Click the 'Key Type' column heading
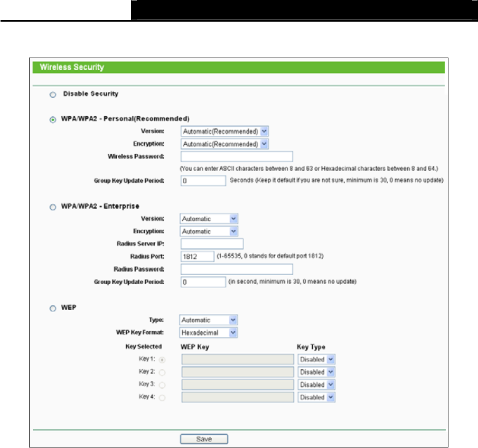Viewport: 478px width, 448px height. tap(311, 347)
